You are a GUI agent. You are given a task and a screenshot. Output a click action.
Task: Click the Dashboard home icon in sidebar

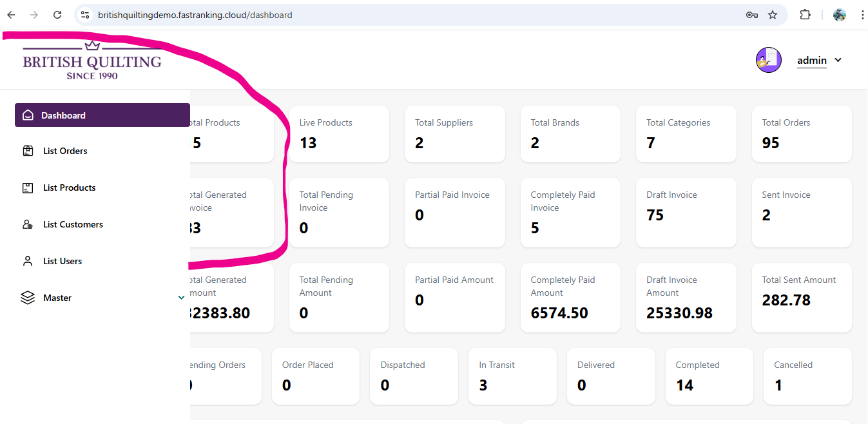(28, 115)
